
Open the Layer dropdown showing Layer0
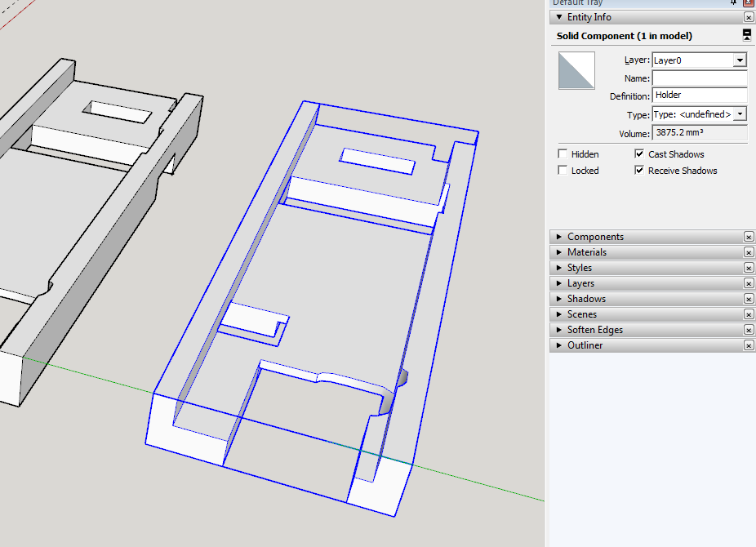click(740, 60)
